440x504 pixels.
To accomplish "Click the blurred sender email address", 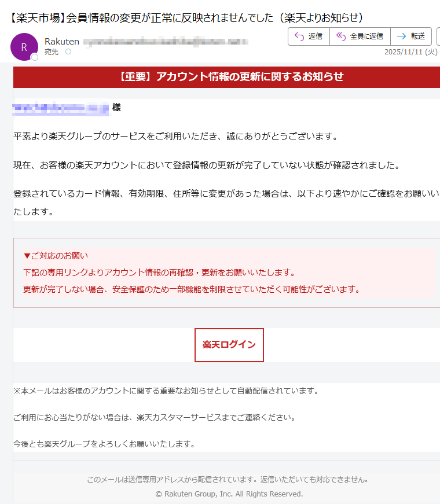I will [x=166, y=42].
